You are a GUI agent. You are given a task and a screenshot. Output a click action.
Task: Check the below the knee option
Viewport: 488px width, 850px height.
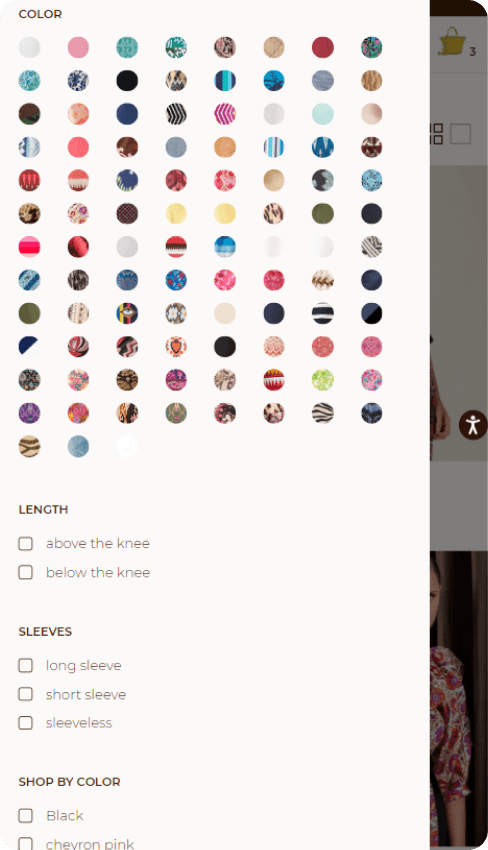pos(25,572)
